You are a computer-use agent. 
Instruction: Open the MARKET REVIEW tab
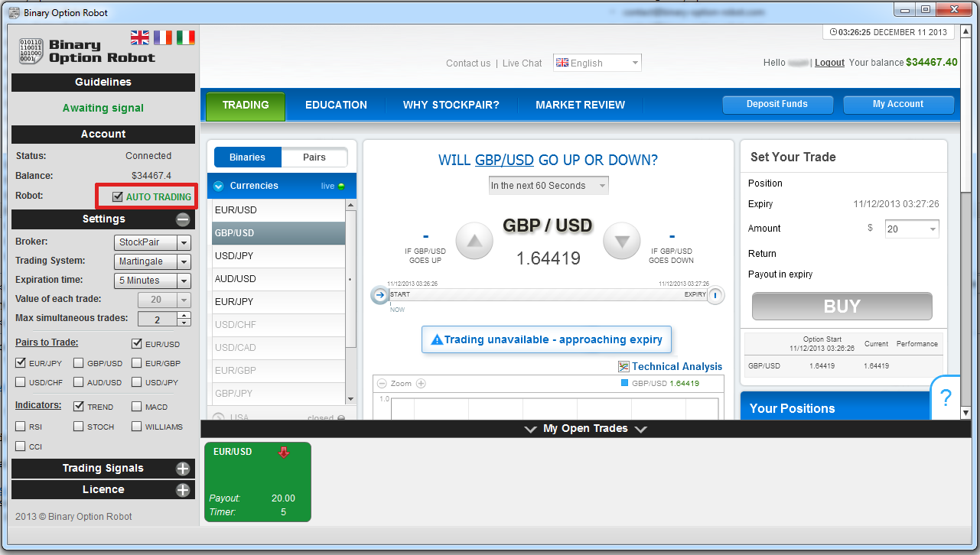(x=581, y=105)
